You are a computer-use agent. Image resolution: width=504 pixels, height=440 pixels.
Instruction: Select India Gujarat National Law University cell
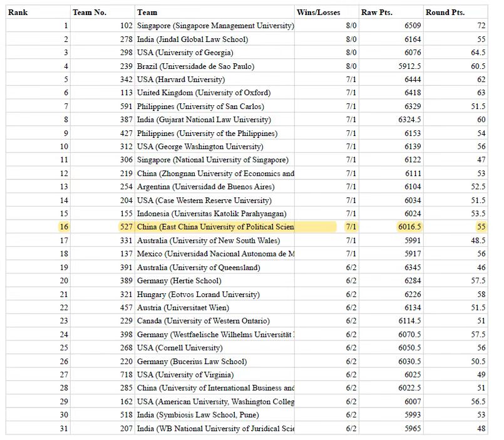(x=214, y=120)
